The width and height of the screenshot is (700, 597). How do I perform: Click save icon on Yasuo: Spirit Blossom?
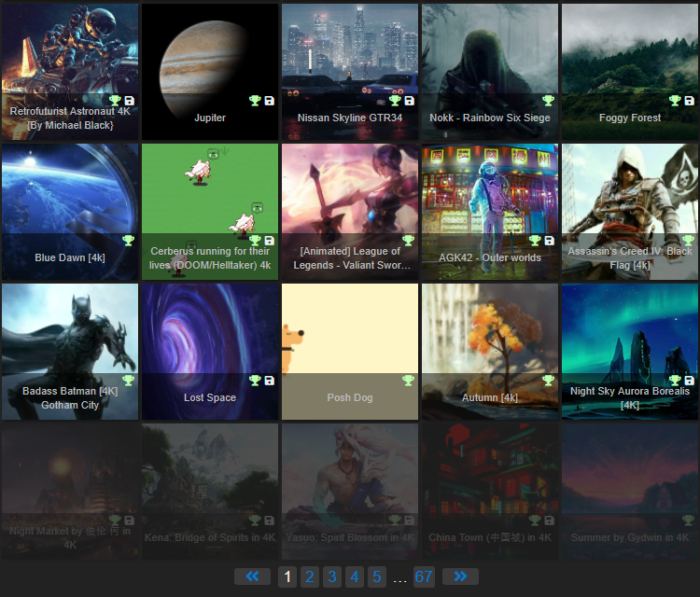tap(410, 521)
